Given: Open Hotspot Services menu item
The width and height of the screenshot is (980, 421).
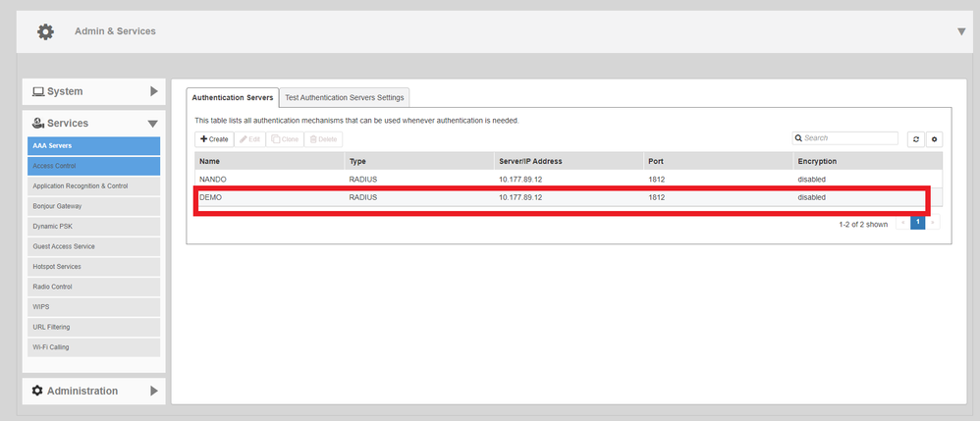Looking at the screenshot, I should 93,266.
